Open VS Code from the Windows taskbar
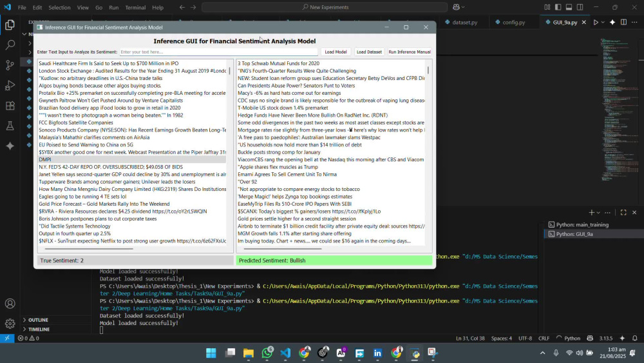644x363 pixels. 285,353
